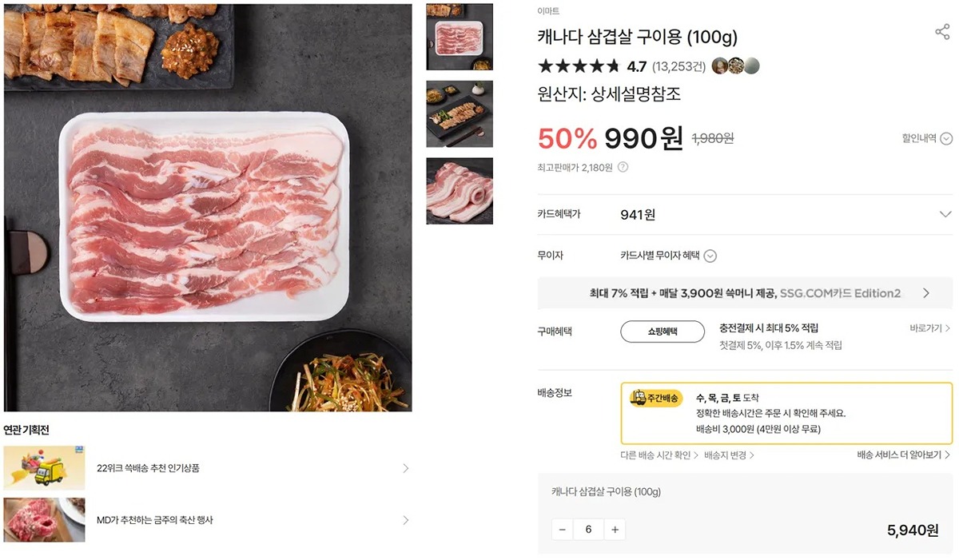Open SSG.COM card Edition2 banner arrow
The width and height of the screenshot is (959, 560).
926,293
